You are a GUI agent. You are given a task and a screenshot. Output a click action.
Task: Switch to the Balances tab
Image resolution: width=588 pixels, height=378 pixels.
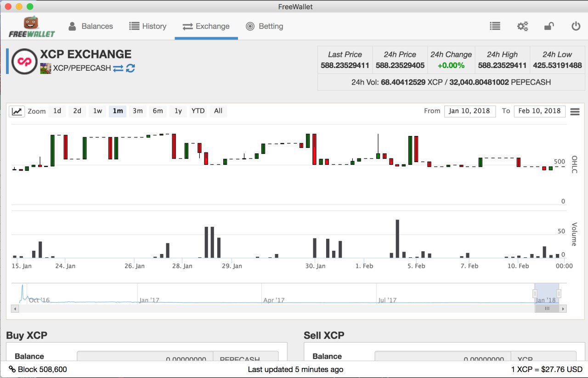(90, 26)
